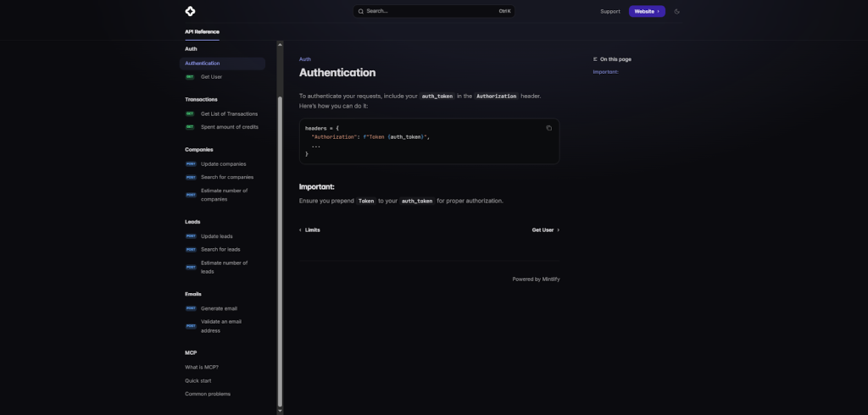
Task: Click POST badge beside Update companies
Action: (x=191, y=163)
